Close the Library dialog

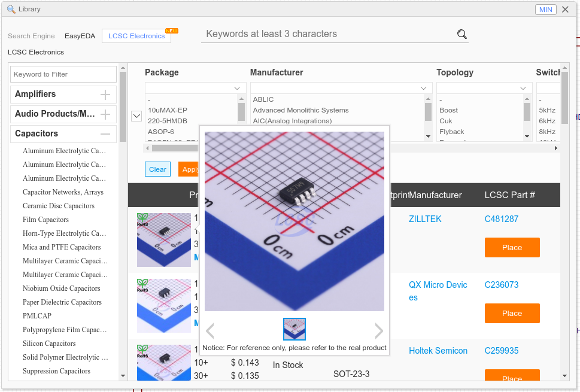point(565,10)
